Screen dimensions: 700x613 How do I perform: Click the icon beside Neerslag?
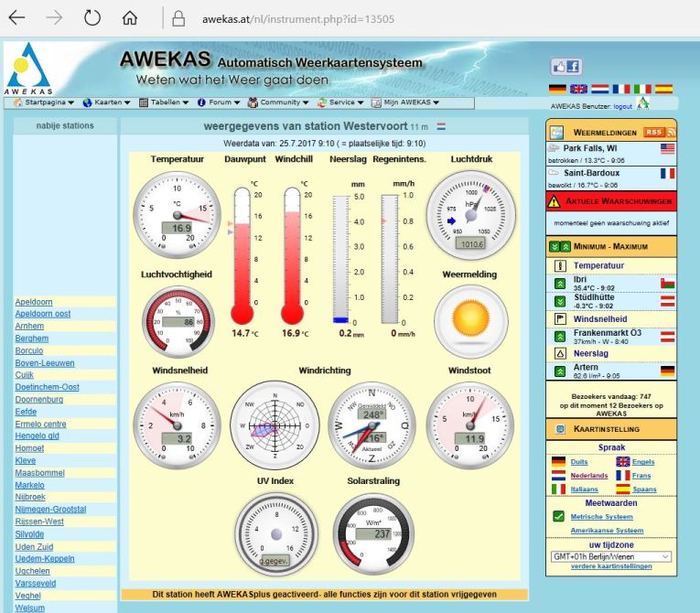pos(560,353)
